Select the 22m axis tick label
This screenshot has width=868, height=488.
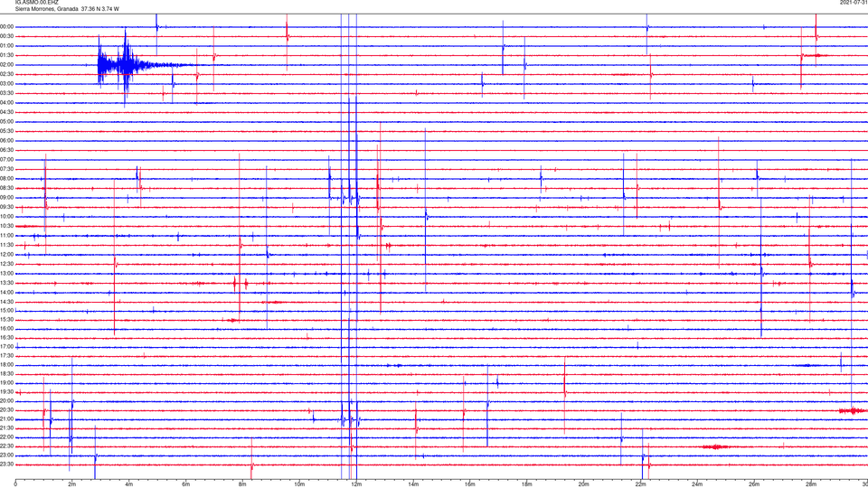tap(640, 484)
